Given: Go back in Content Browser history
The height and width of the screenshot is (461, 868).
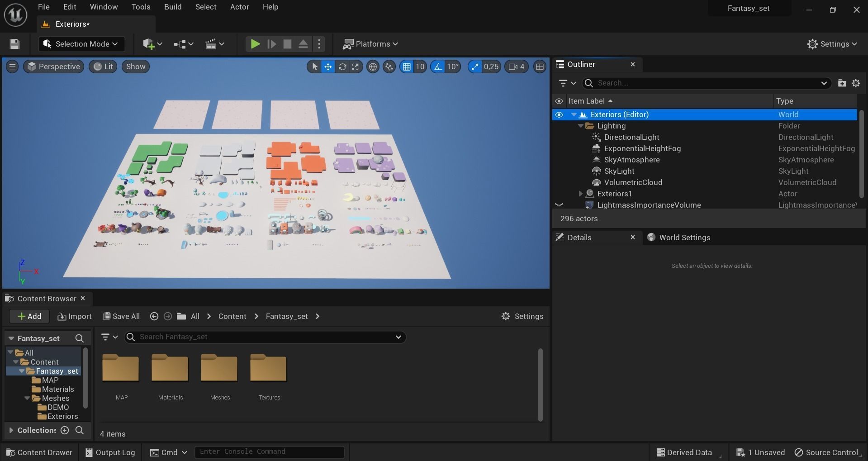Looking at the screenshot, I should click(x=154, y=316).
